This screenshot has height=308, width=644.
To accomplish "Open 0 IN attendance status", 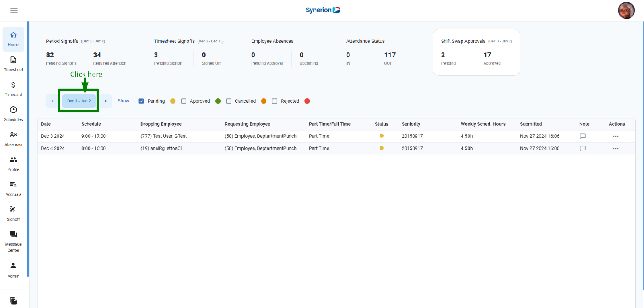I will click(348, 58).
